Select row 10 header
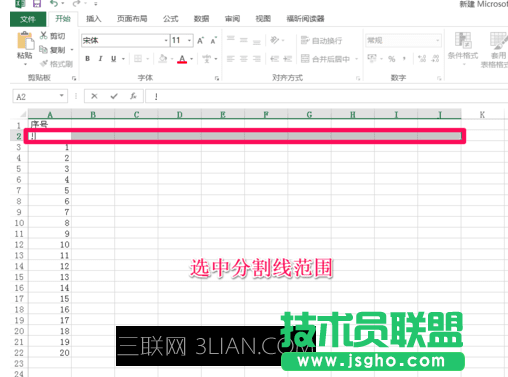 [x=19, y=223]
